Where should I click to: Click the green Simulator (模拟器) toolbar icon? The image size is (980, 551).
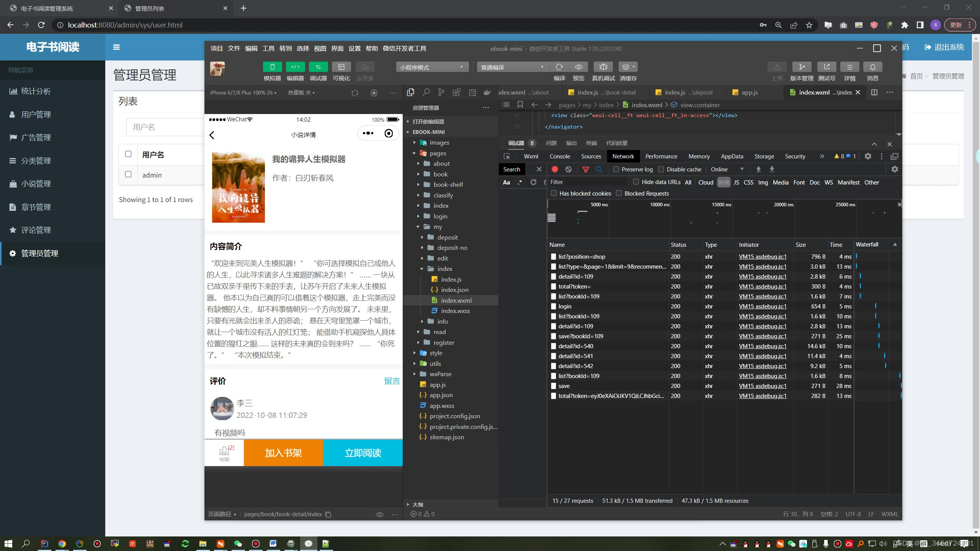(x=272, y=67)
